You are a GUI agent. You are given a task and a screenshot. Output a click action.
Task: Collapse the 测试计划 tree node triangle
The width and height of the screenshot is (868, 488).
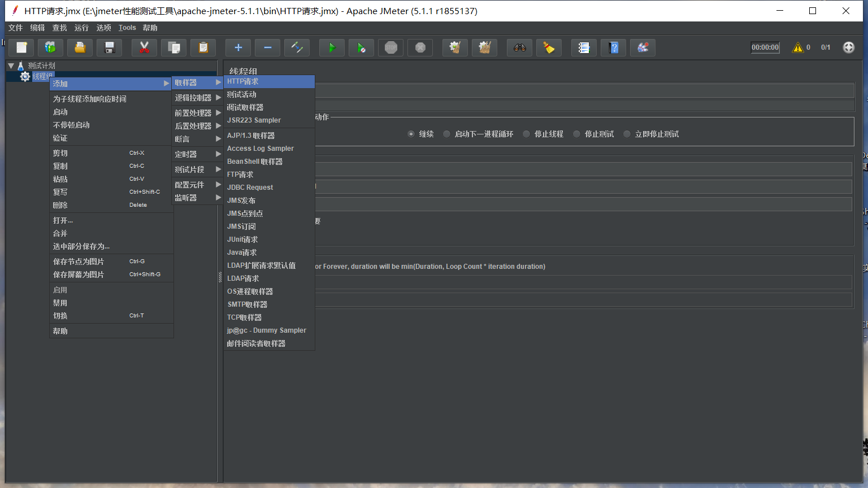pos(11,66)
